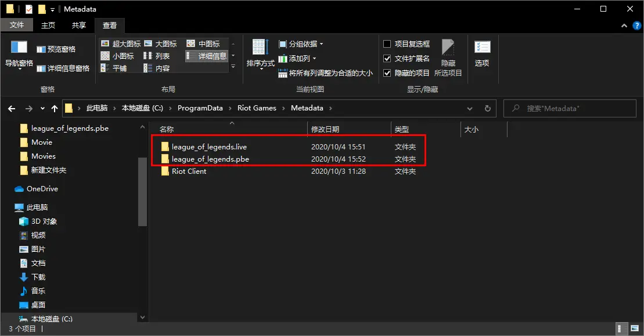Select Large icons (大图标) layout
This screenshot has width=644, height=336.
[160, 44]
